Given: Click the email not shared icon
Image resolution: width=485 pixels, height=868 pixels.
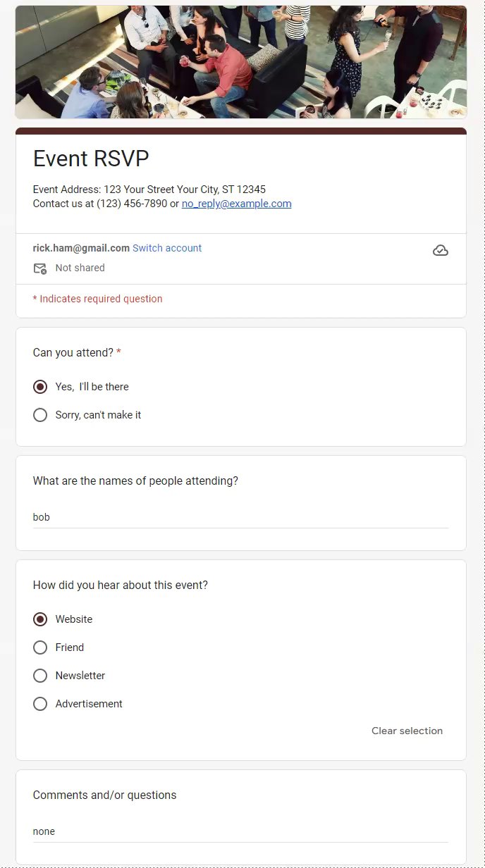Looking at the screenshot, I should click(40, 268).
